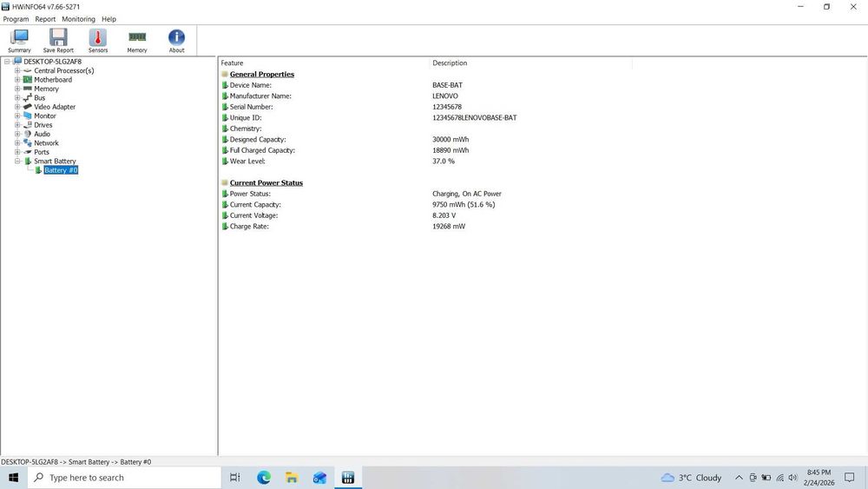Click the 37.0 % wear value
Screen dimensions: 868x489
point(444,162)
